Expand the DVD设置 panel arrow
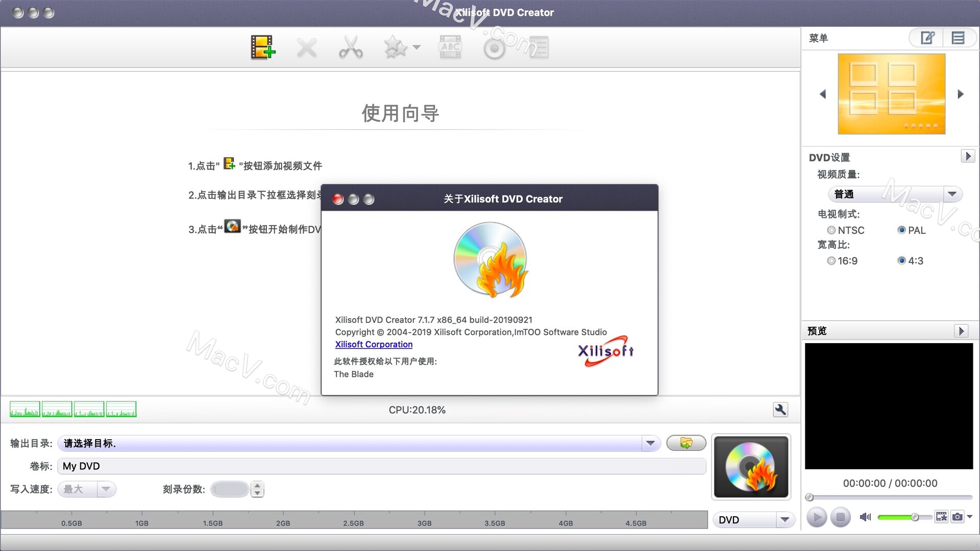 point(968,156)
